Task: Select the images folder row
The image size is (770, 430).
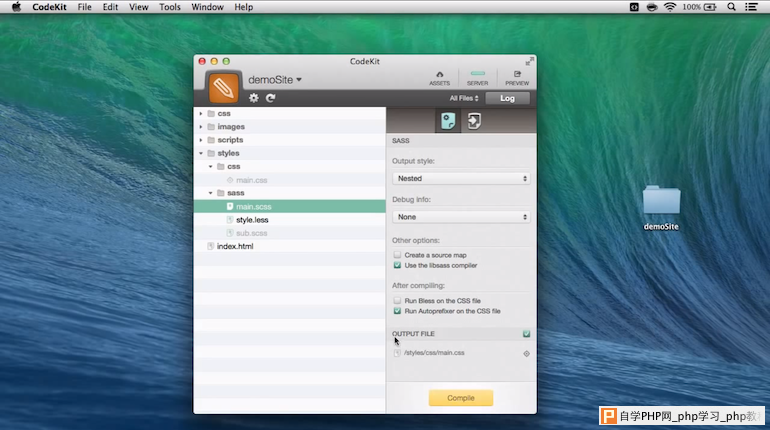Action: point(290,127)
